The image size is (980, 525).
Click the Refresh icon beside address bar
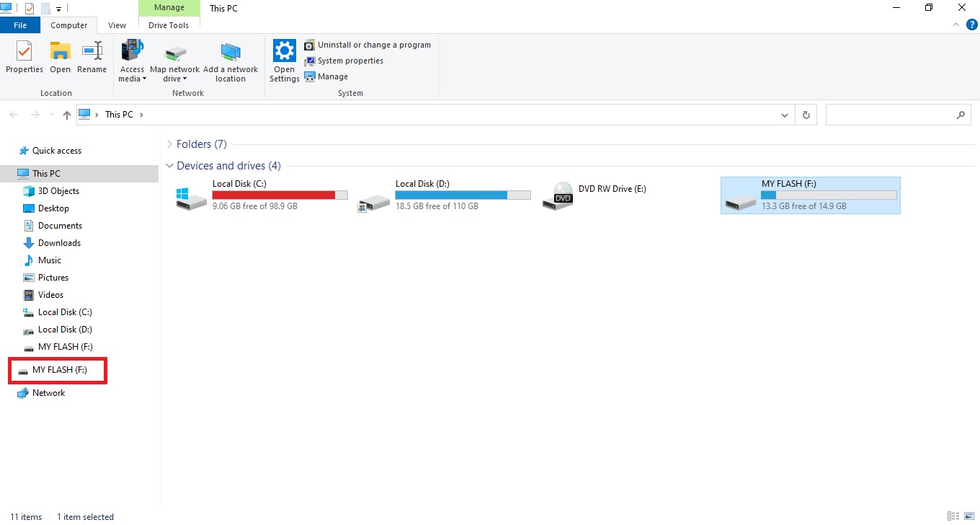click(x=806, y=115)
